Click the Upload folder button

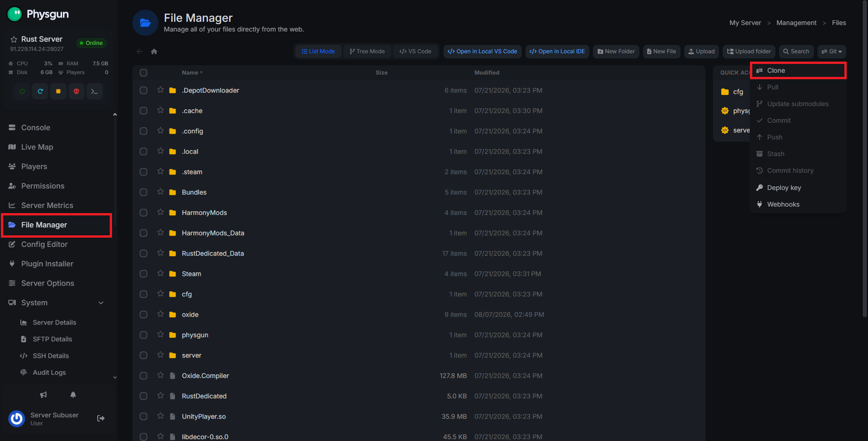click(x=749, y=51)
